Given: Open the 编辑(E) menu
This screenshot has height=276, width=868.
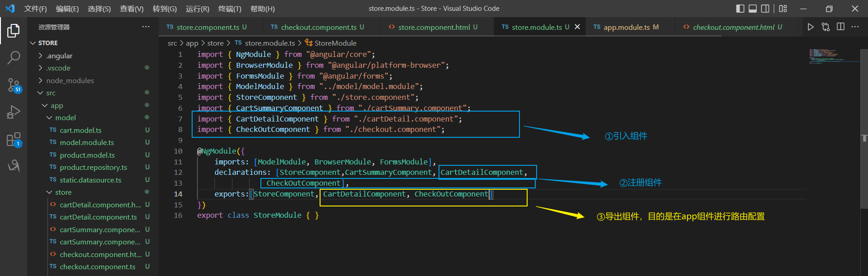Looking at the screenshot, I should (67, 9).
